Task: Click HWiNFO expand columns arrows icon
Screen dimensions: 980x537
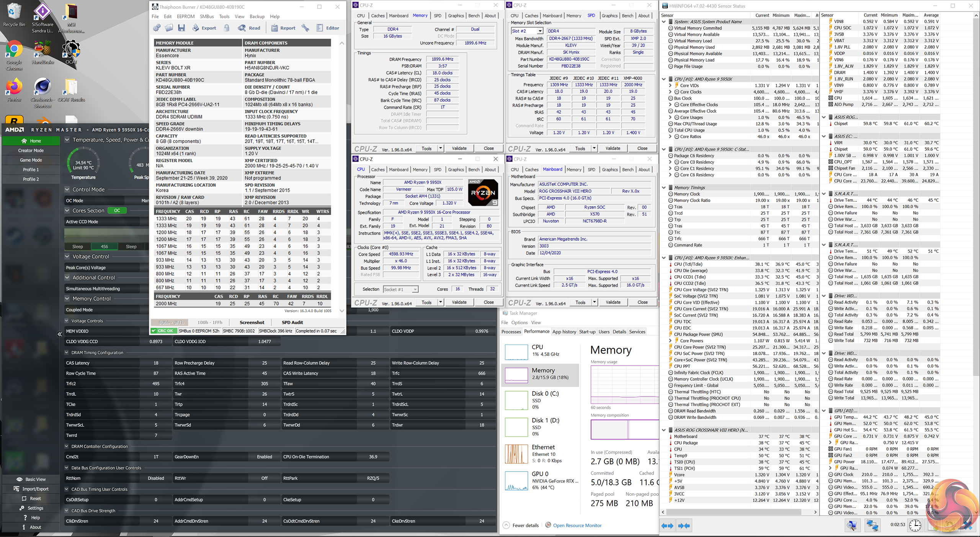Action: point(667,526)
